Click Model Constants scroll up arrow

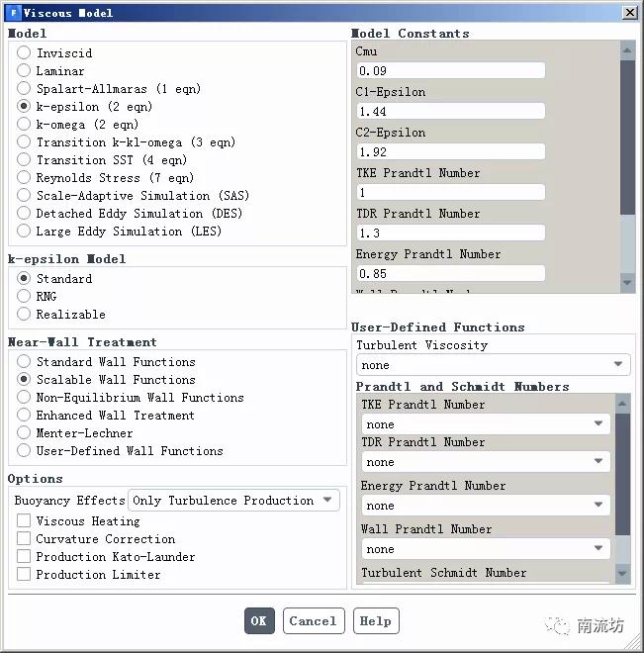point(627,50)
